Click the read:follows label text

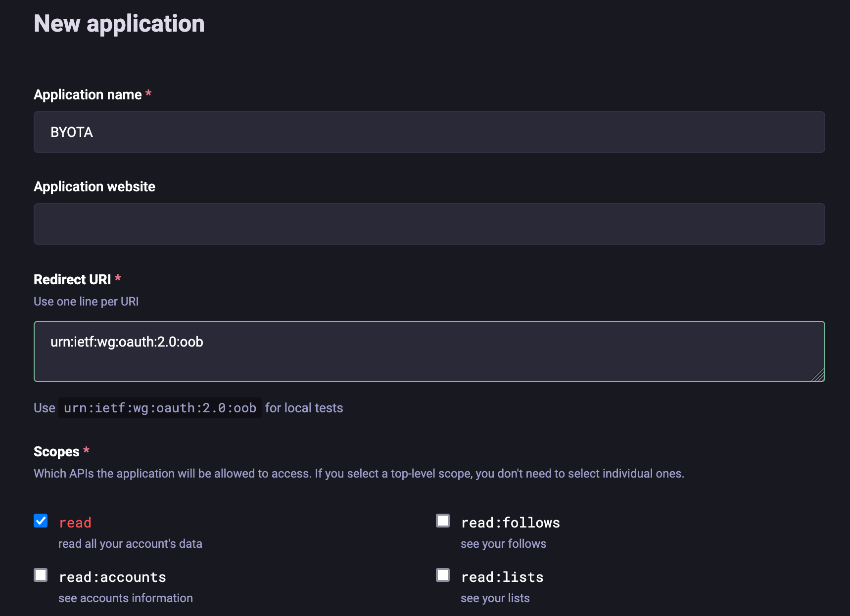pyautogui.click(x=511, y=523)
